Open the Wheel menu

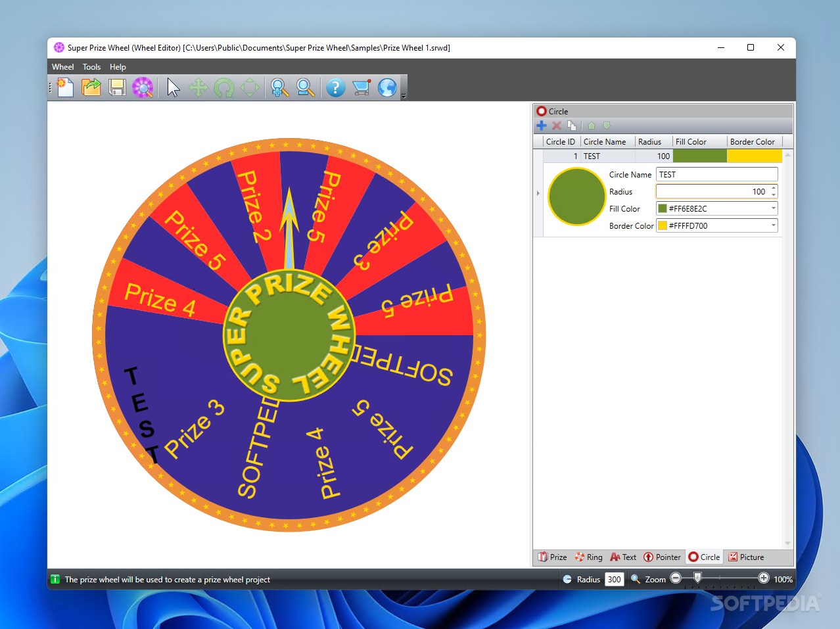tap(63, 67)
